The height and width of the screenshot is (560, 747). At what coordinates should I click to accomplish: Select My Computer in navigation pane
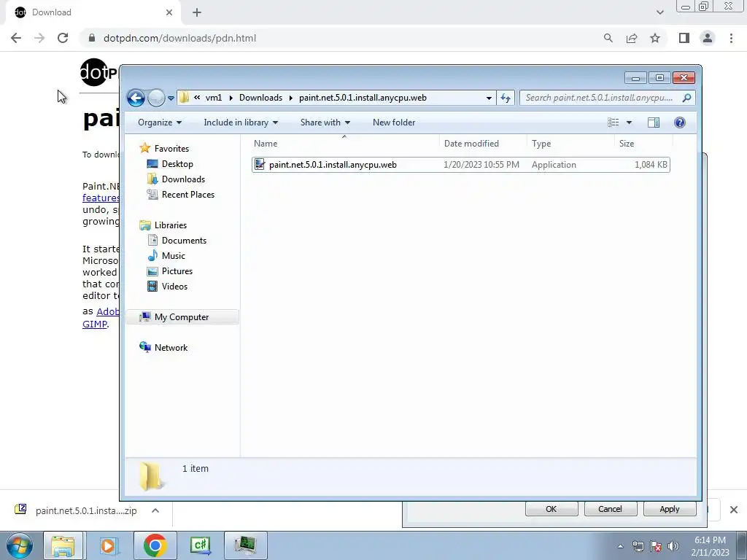pyautogui.click(x=182, y=317)
